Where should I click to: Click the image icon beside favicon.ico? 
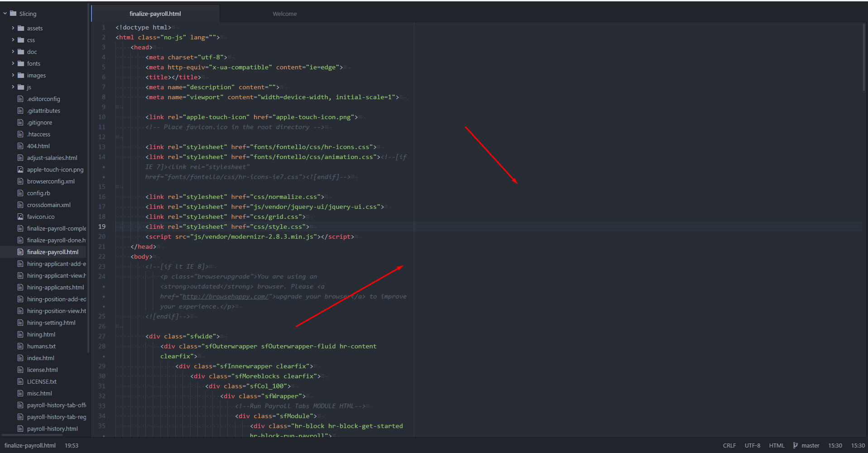[20, 217]
